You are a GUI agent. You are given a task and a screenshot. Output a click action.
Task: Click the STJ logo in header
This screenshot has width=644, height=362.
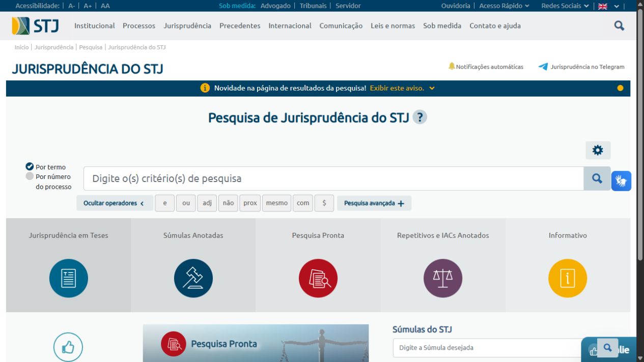(36, 25)
